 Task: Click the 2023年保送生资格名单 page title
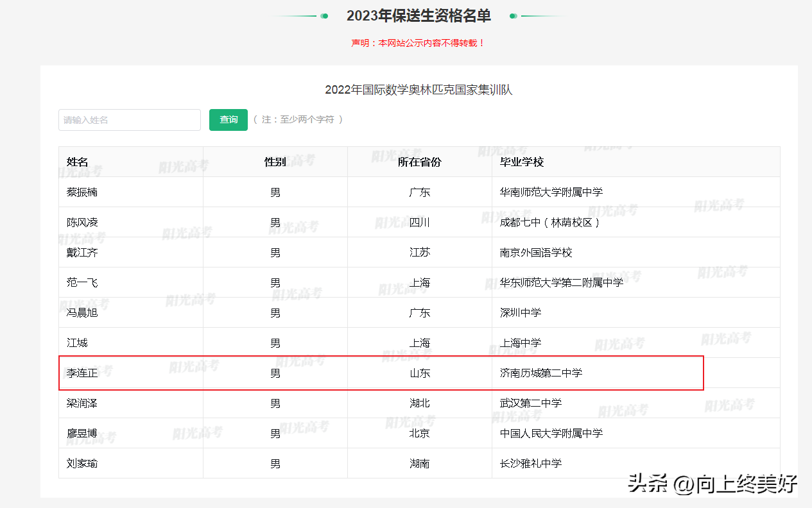tap(419, 16)
